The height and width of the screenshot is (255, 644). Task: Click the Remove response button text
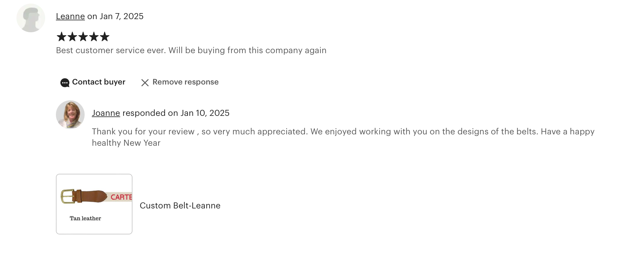pos(185,82)
